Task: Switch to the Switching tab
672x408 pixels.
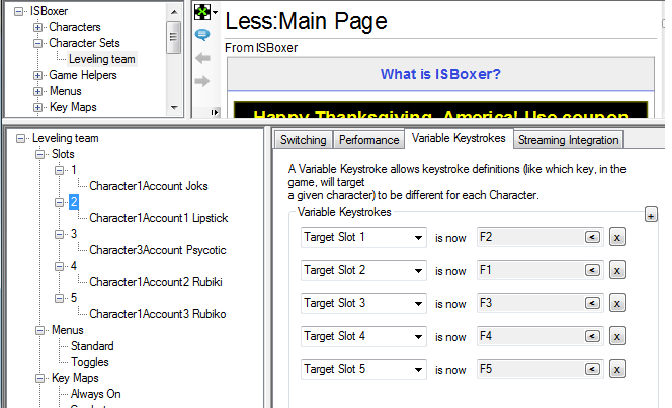Action: pos(303,140)
